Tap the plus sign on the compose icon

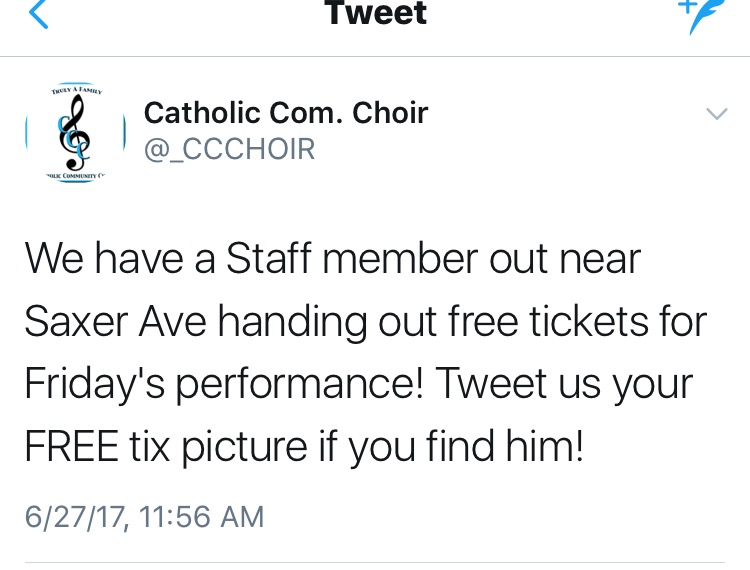(687, 6)
